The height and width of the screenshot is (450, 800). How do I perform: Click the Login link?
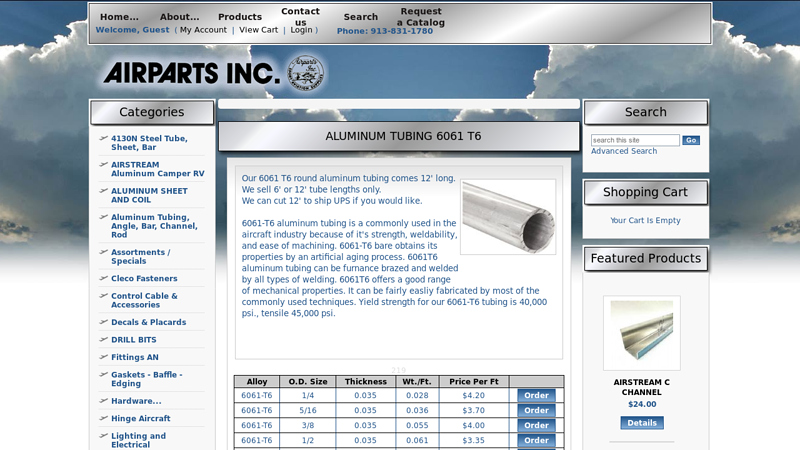(x=301, y=30)
